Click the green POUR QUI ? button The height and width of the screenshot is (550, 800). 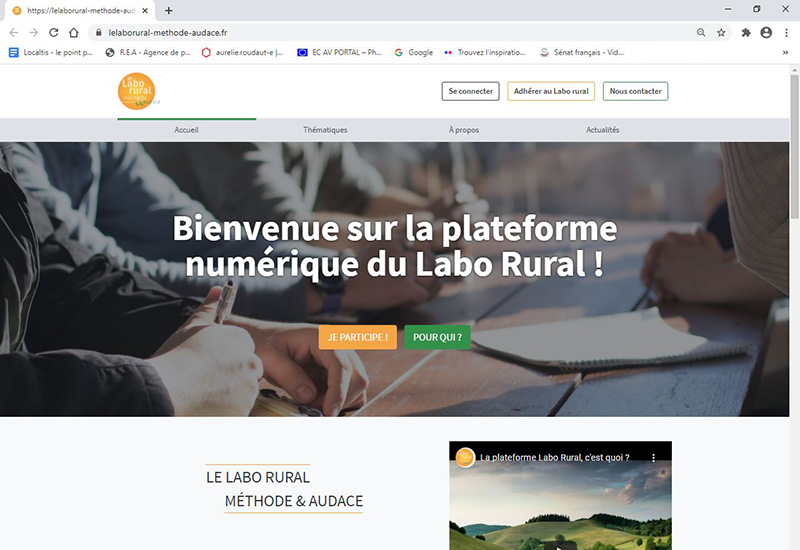437,337
